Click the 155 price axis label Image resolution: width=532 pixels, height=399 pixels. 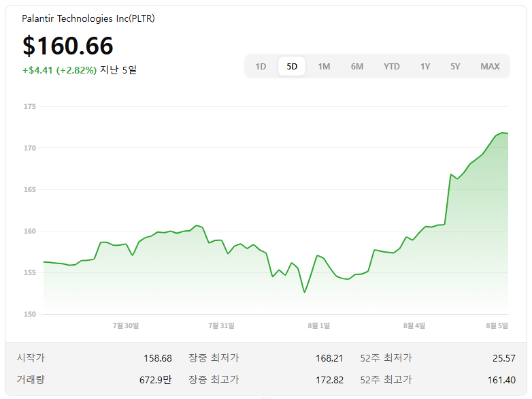pyautogui.click(x=29, y=272)
